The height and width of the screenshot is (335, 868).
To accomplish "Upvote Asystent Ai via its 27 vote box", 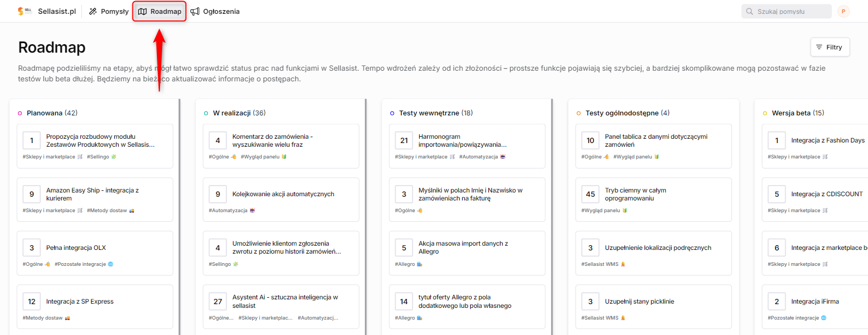I will [x=218, y=301].
